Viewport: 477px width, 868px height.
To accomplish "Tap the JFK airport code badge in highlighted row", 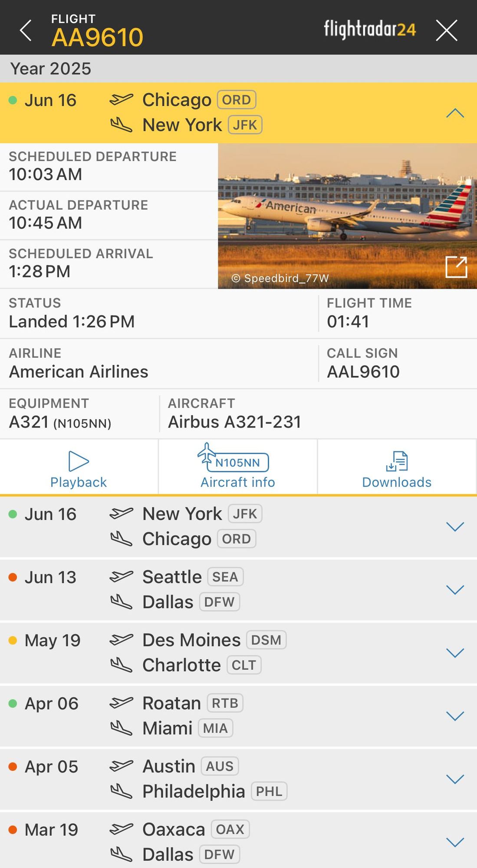I will [x=245, y=125].
